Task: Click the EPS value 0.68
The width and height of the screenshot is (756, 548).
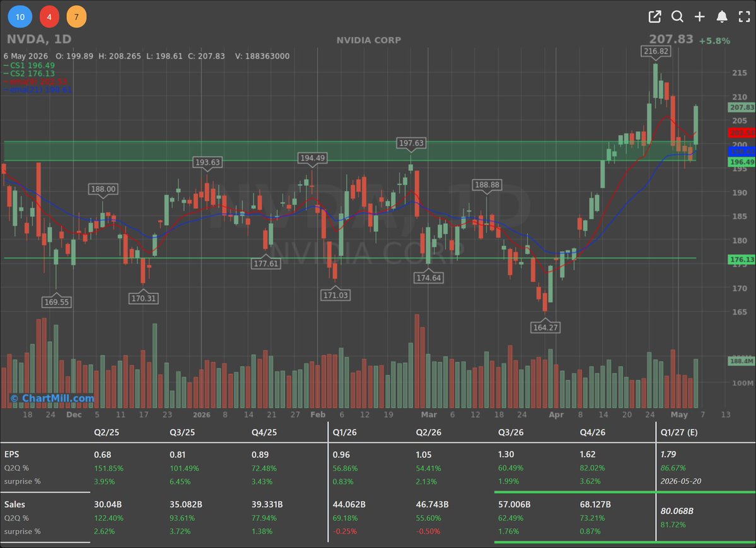Action: point(103,455)
